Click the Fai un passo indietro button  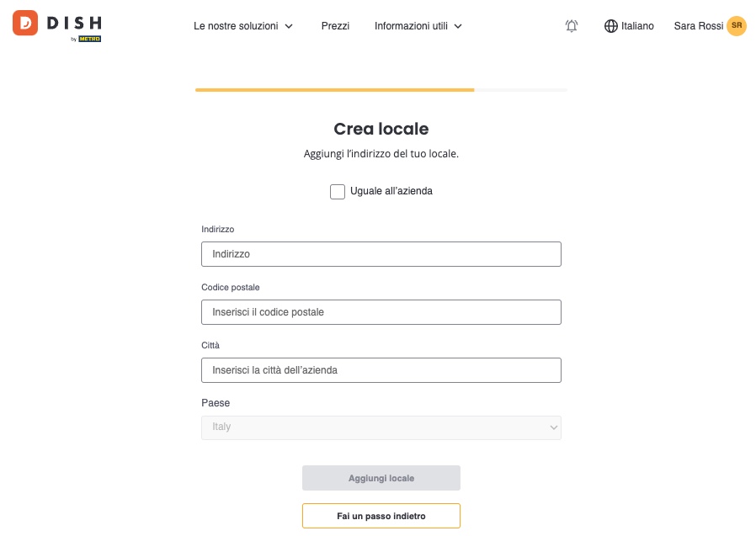[x=381, y=516]
